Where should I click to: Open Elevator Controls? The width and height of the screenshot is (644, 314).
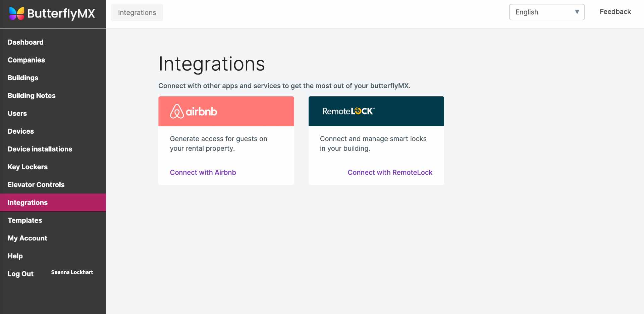(36, 184)
